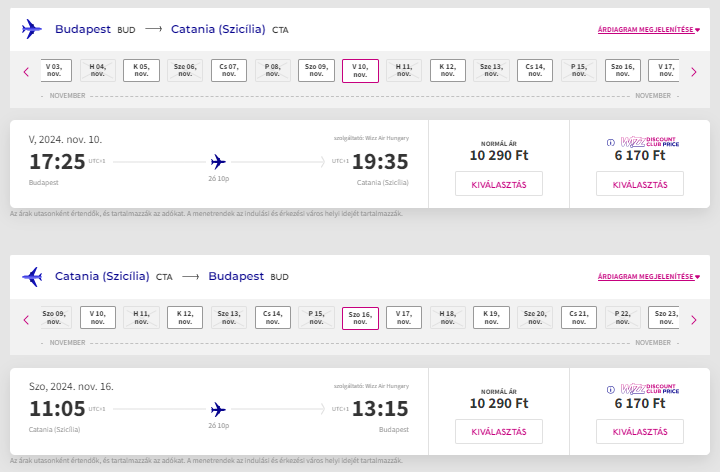Click info icon beside return Wizz Discount Club price

tap(611, 390)
